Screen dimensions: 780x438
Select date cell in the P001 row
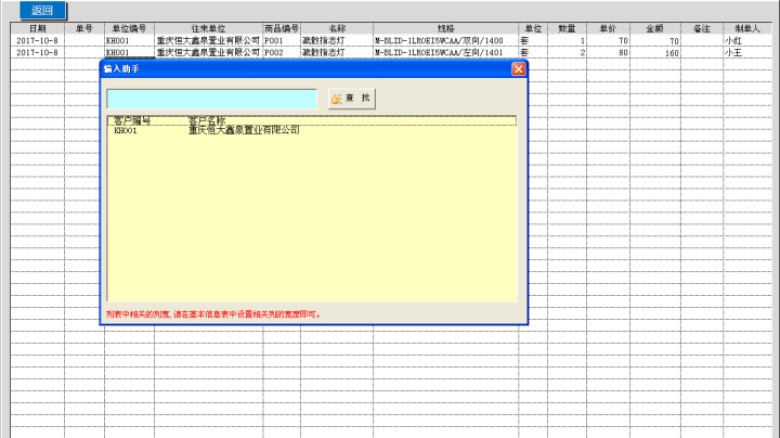pos(37,41)
